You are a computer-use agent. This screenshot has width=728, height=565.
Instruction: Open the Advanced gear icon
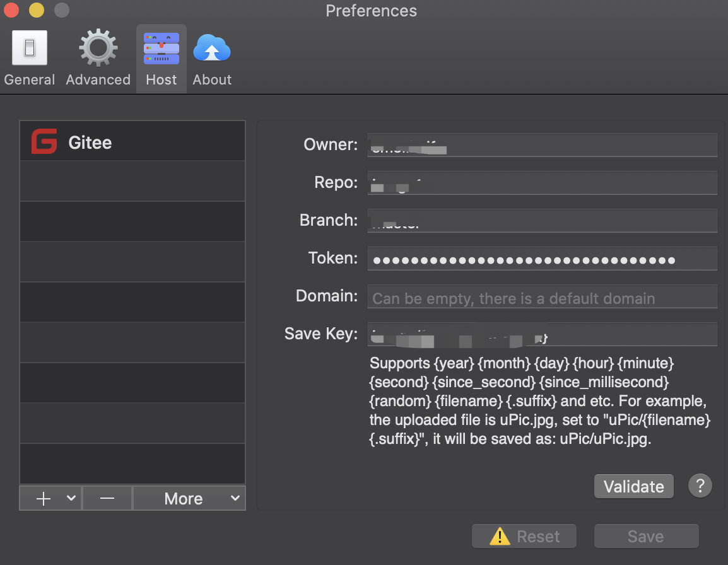coord(98,49)
